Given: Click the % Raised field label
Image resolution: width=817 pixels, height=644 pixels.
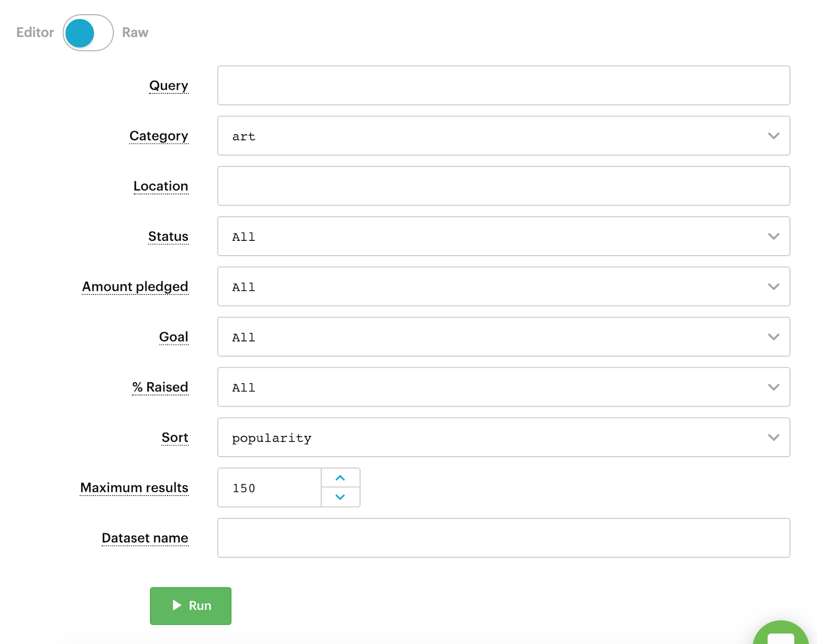Looking at the screenshot, I should click(160, 387).
